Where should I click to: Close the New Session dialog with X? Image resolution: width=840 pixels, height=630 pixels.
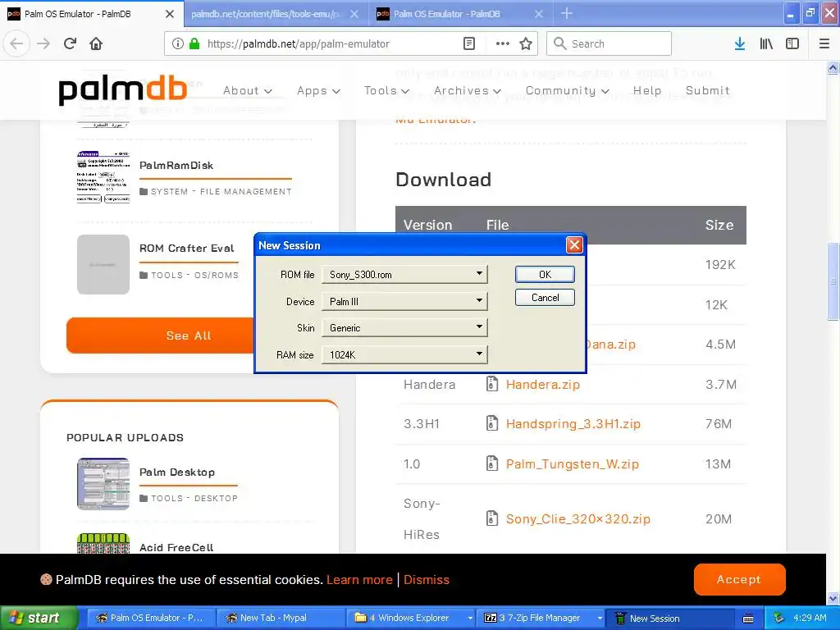click(x=574, y=244)
